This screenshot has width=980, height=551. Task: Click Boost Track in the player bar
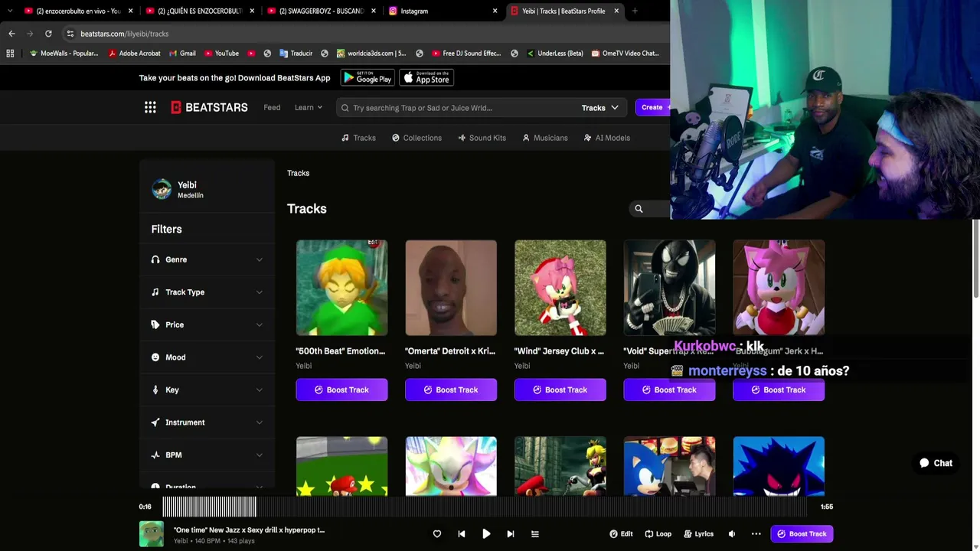[802, 534]
